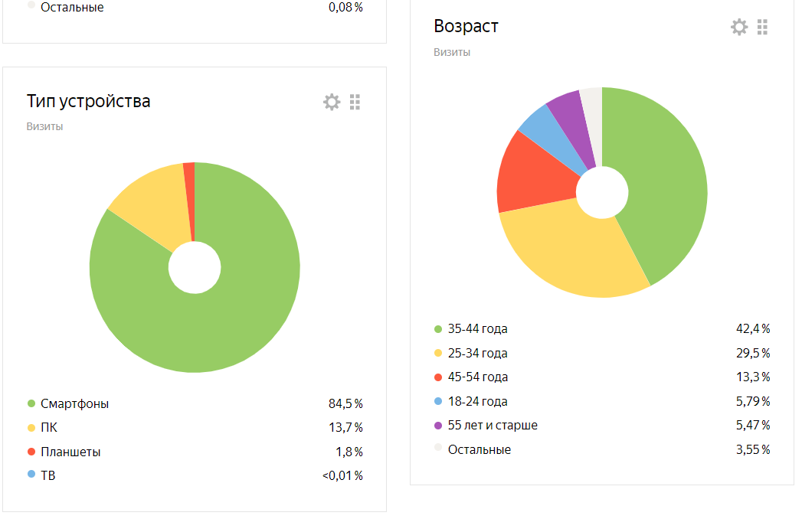
Task: Click Визиты subtitle under Тип устройства
Action: click(x=44, y=126)
